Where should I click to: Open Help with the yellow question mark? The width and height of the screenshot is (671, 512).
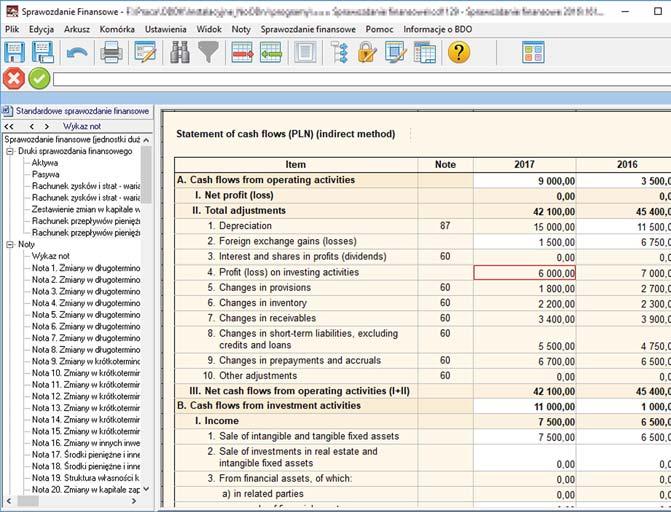coord(459,52)
